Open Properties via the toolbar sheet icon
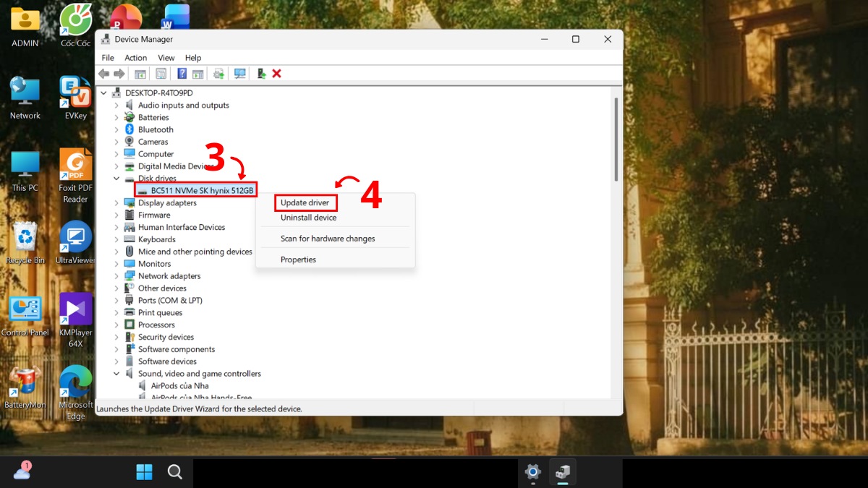The image size is (868, 488). point(161,74)
